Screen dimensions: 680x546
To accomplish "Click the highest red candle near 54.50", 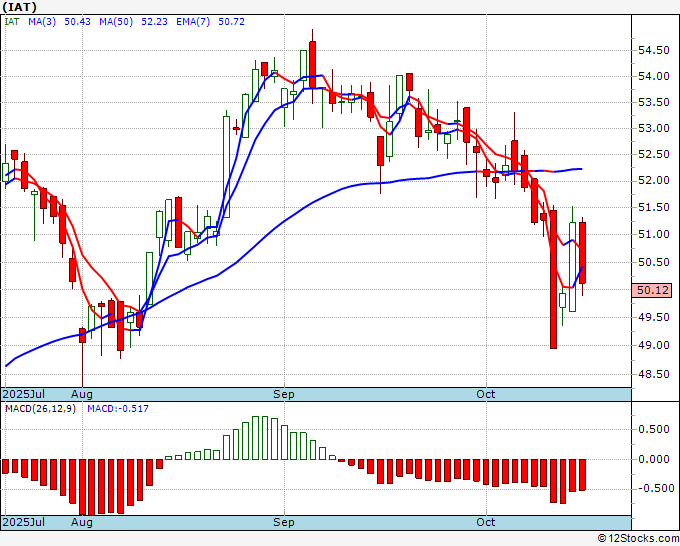I will (312, 65).
